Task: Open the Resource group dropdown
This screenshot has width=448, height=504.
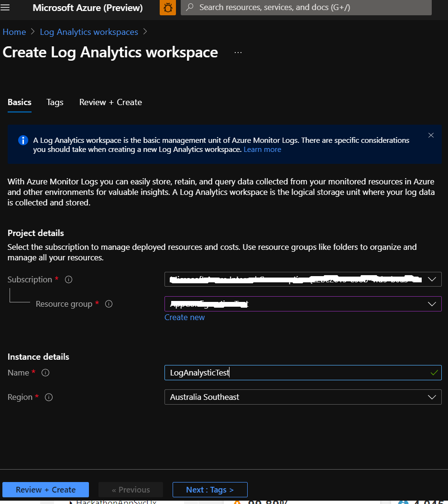Action: coord(303,304)
